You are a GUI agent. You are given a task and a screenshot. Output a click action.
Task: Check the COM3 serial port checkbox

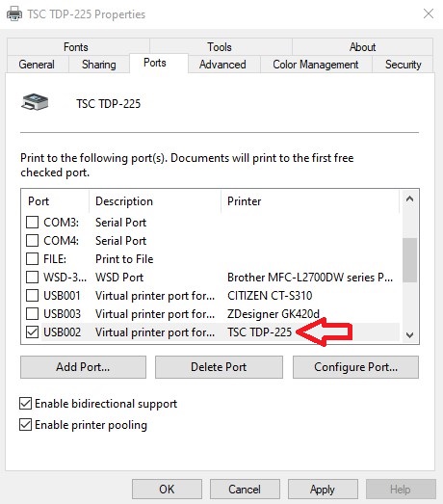coord(32,222)
